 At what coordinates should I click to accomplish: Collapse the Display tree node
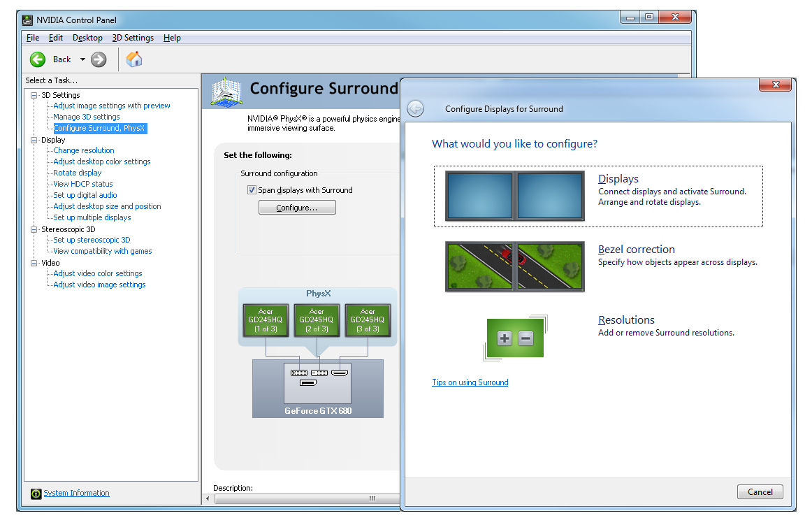[34, 140]
